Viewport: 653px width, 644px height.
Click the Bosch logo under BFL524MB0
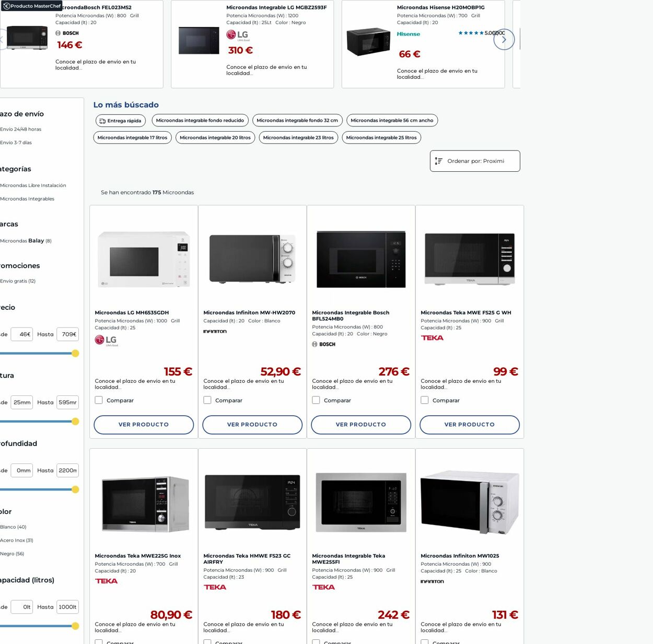(323, 344)
